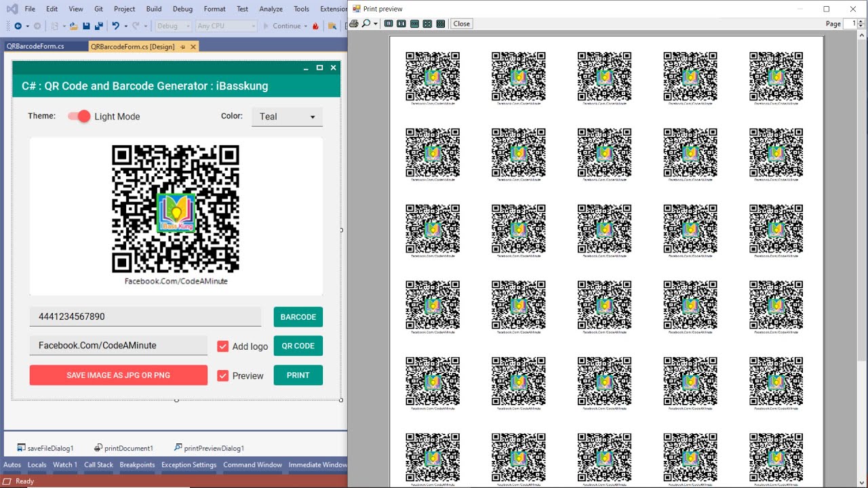Click the Hot Reload flame icon

(x=315, y=26)
